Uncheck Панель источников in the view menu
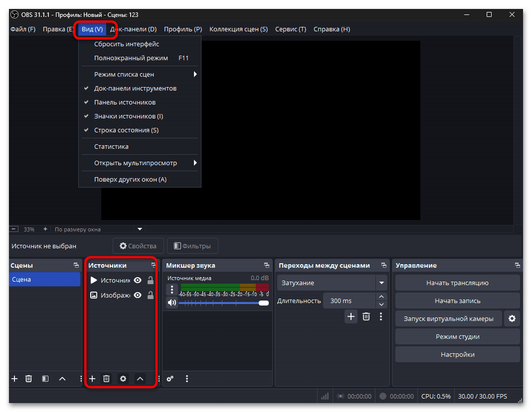Viewport: 532px width, 412px height. 124,102
